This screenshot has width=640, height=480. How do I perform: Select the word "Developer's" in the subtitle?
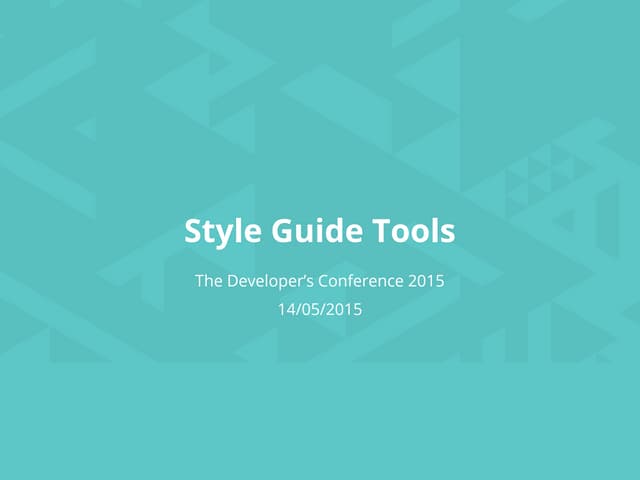[269, 282]
